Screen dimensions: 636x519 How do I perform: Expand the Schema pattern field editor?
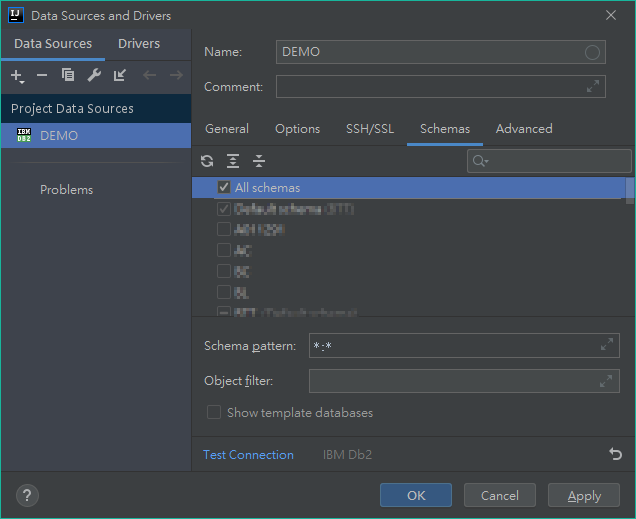(x=606, y=345)
